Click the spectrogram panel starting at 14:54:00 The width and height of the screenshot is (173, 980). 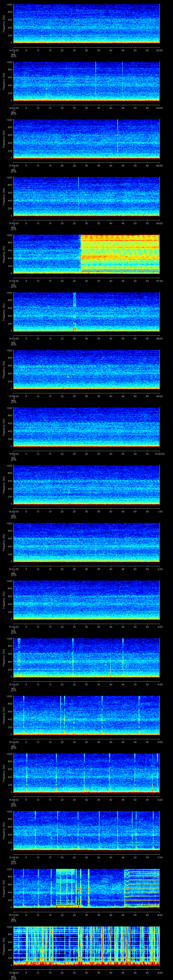[87, 139]
